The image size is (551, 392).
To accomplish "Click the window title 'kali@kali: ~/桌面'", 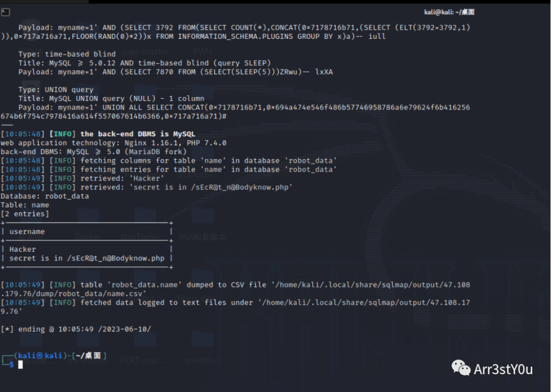I will (x=449, y=12).
